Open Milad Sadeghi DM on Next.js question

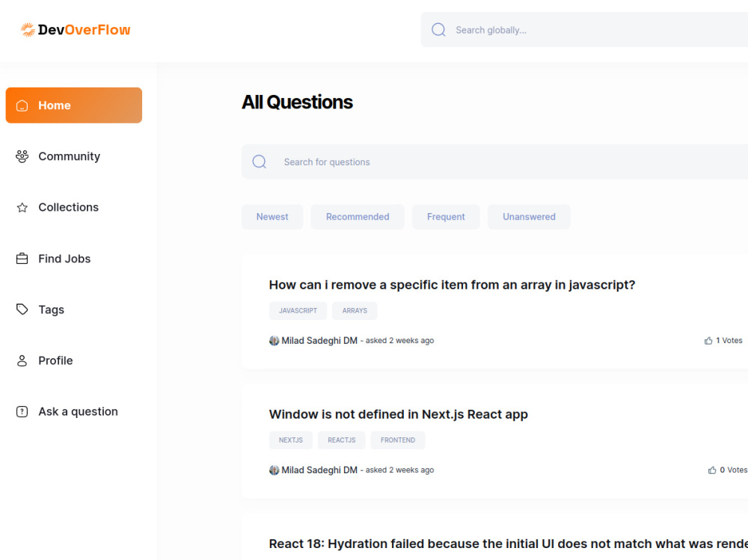319,470
